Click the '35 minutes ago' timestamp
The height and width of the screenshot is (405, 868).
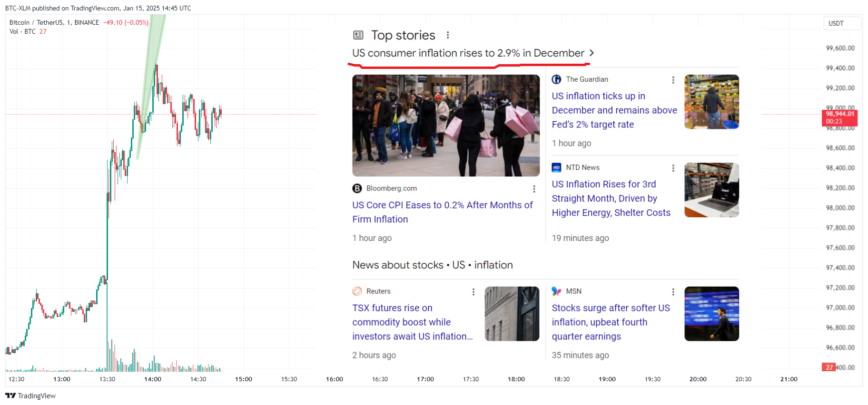580,355
